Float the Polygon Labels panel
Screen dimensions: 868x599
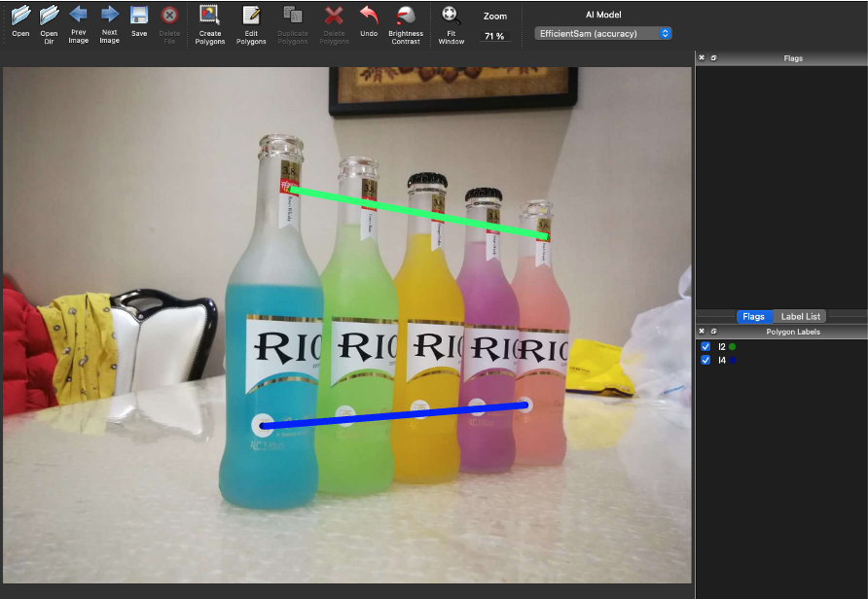pos(713,332)
